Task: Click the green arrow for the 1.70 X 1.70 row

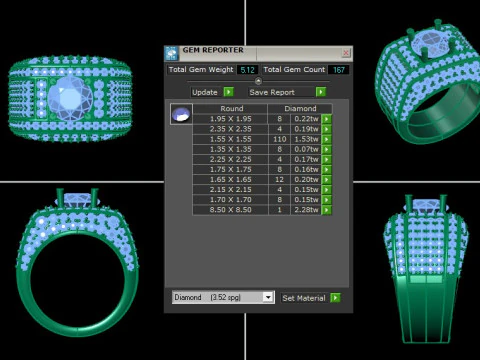Action: 327,200
